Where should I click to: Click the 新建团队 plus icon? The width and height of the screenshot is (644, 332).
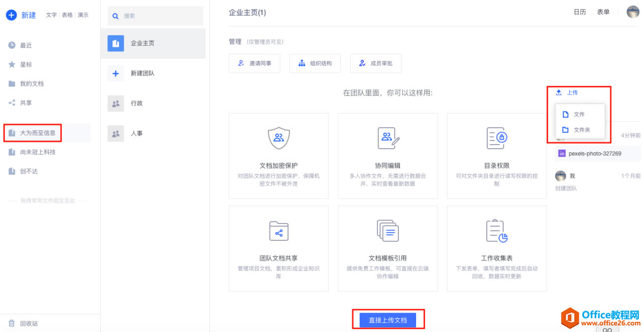115,73
